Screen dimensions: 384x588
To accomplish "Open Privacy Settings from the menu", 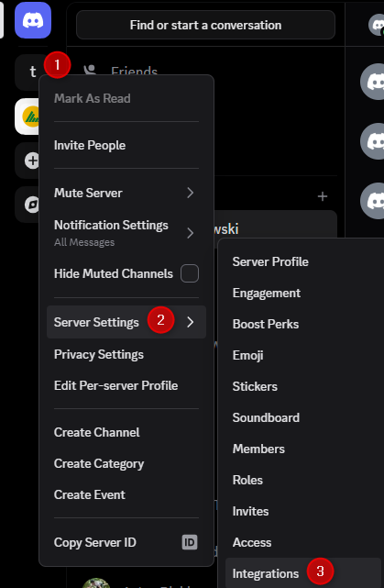I will coord(126,354).
